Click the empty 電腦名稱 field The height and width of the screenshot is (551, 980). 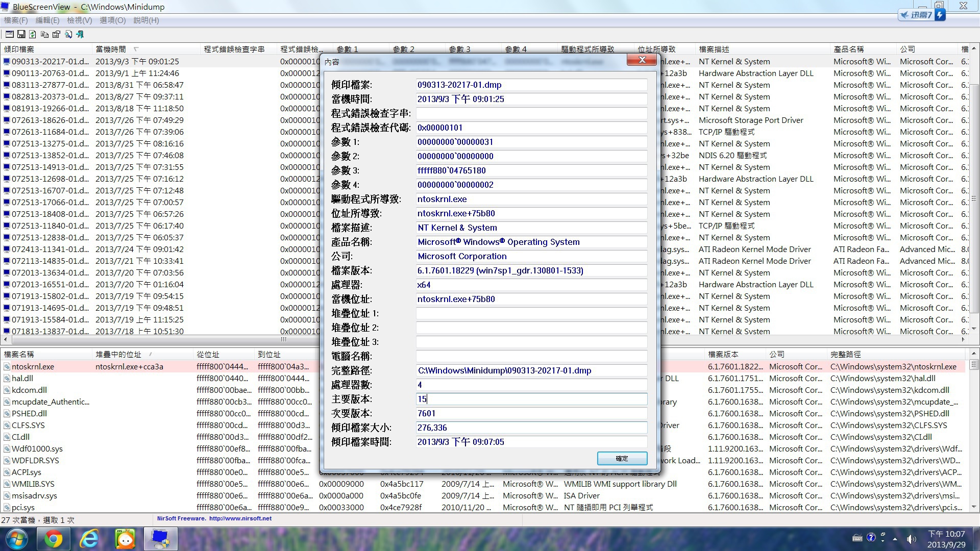click(x=531, y=356)
